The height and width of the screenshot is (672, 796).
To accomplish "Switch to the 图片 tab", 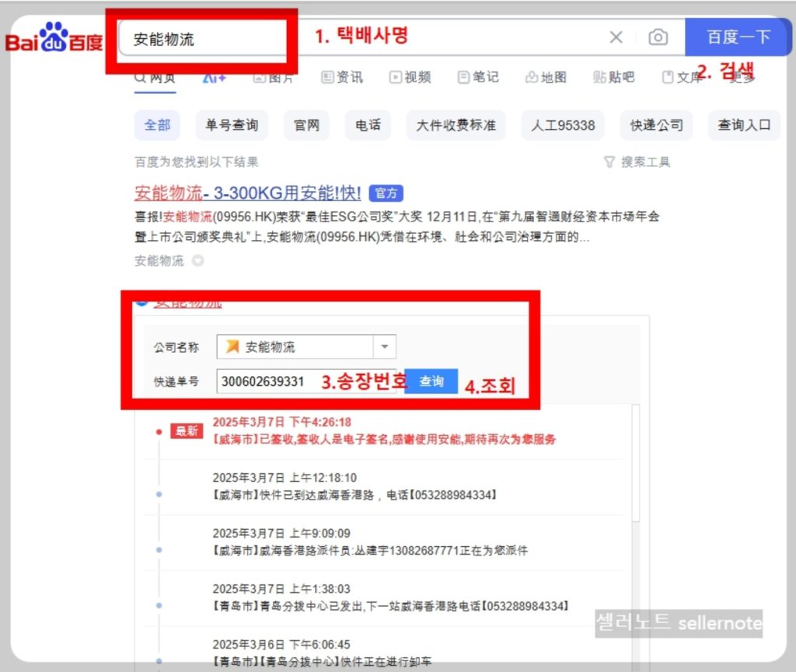I will [273, 78].
